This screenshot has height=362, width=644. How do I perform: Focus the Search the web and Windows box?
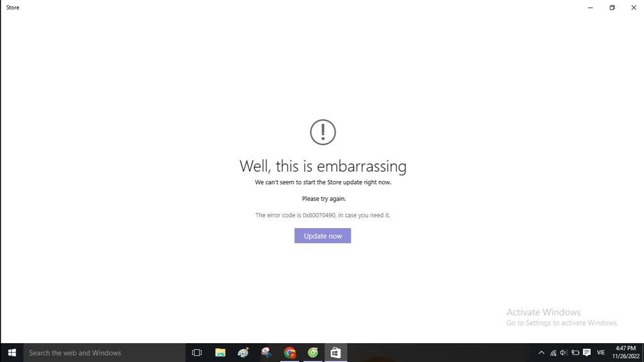[104, 353]
